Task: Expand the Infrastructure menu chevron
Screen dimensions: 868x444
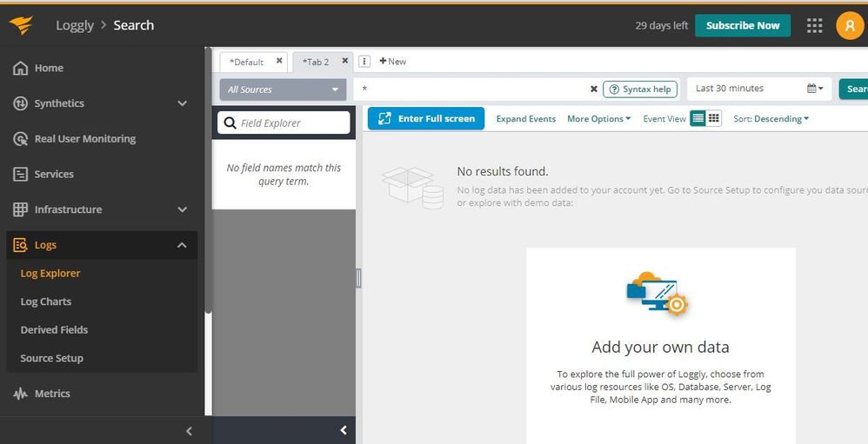Action: click(x=182, y=209)
